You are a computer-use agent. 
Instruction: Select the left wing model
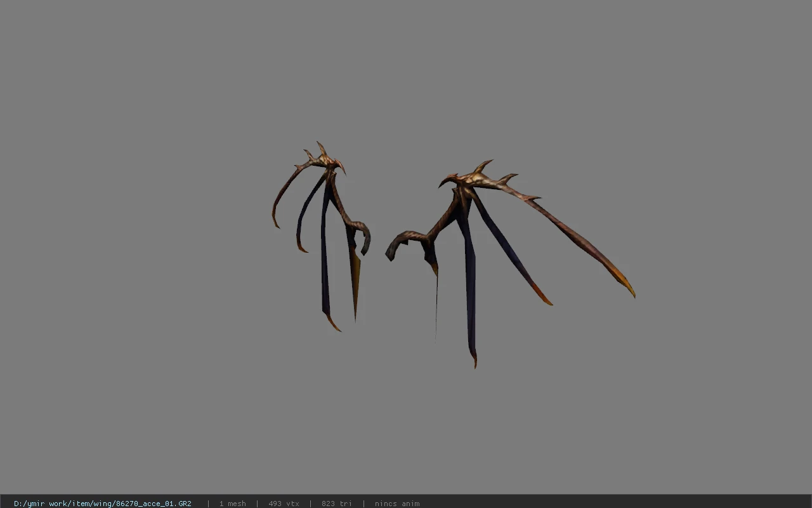tap(322, 236)
